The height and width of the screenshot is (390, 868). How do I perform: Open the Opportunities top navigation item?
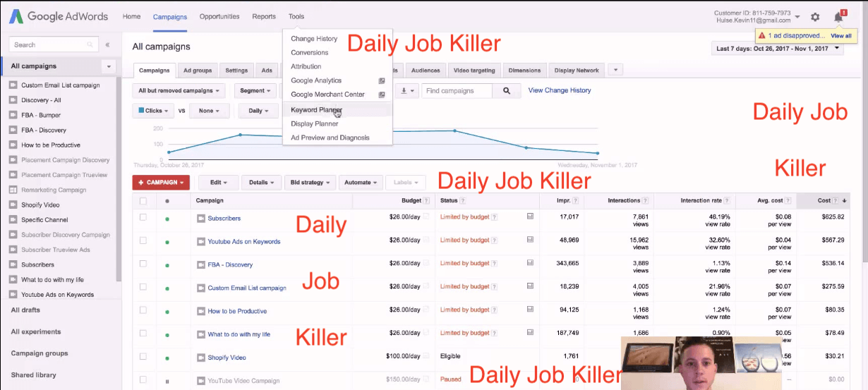219,16
